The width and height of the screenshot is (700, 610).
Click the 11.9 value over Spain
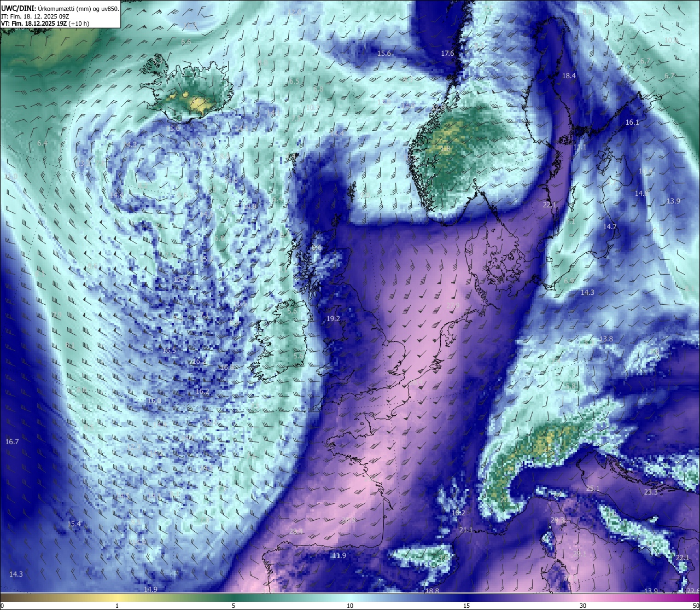tap(339, 555)
